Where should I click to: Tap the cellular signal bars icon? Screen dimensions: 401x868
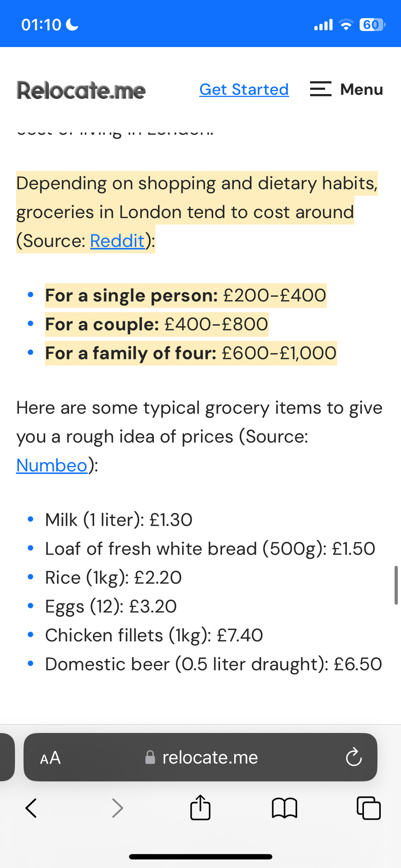(323, 25)
